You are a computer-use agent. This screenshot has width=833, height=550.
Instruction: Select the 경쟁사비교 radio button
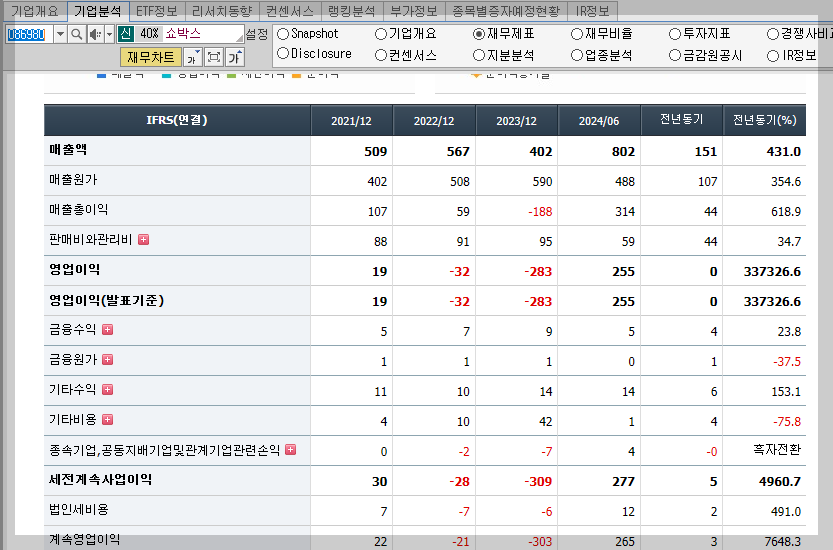pos(773,34)
